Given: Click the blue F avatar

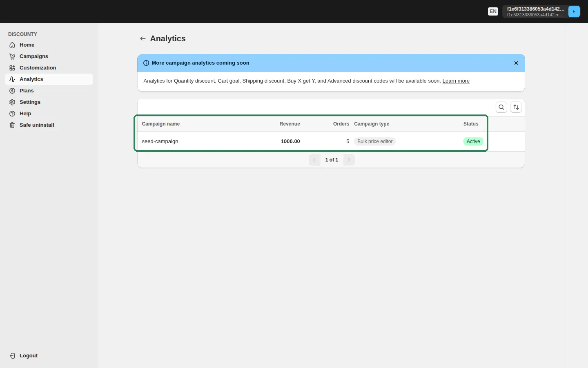Looking at the screenshot, I should (574, 11).
